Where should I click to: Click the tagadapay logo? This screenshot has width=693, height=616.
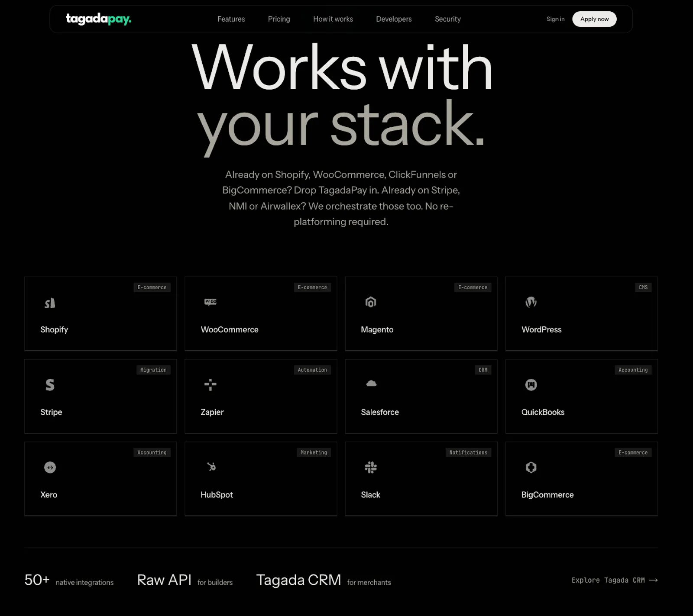(98, 19)
